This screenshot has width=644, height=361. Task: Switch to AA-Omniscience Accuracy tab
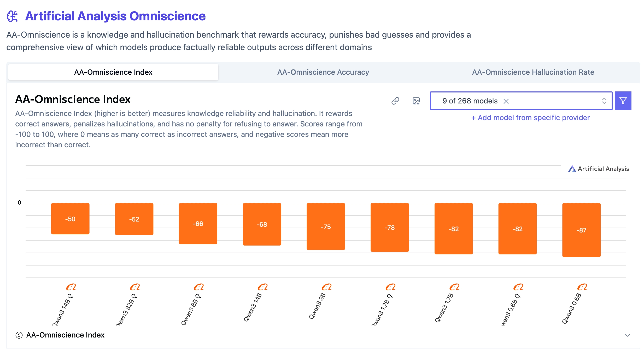(x=323, y=72)
